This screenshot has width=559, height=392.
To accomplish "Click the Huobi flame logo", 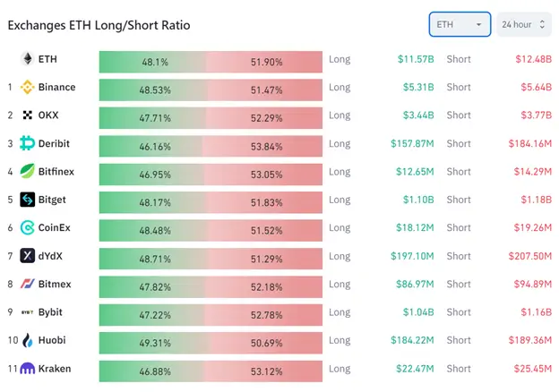I will 27,340.
